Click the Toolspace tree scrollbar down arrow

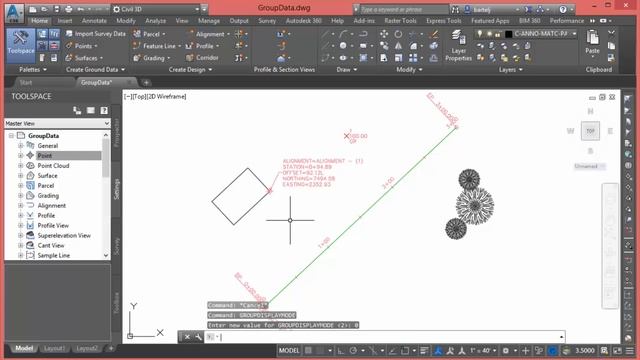[x=106, y=256]
